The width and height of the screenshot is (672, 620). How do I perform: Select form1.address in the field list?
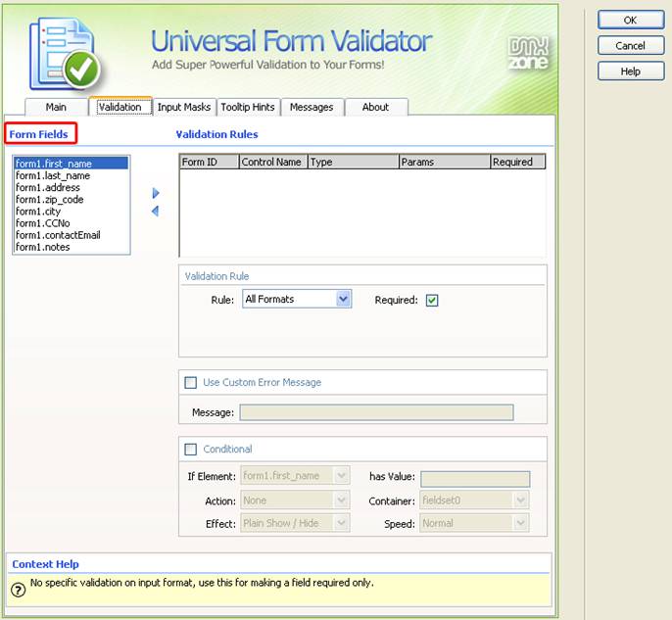pyautogui.click(x=72, y=188)
